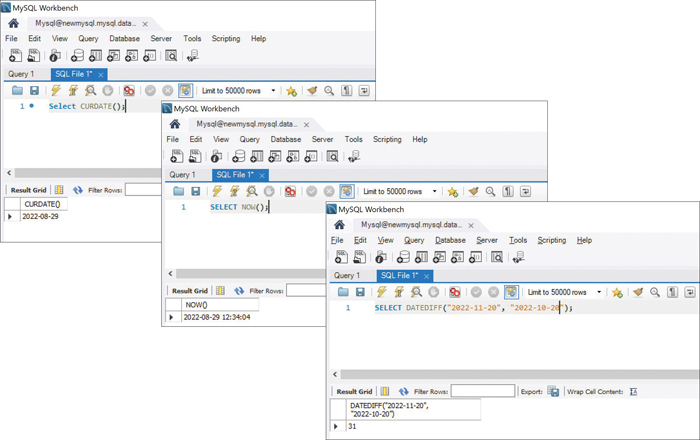Image resolution: width=700 pixels, height=440 pixels.
Task: Add favorite star icon in DATEDIFF window
Action: click(x=617, y=292)
